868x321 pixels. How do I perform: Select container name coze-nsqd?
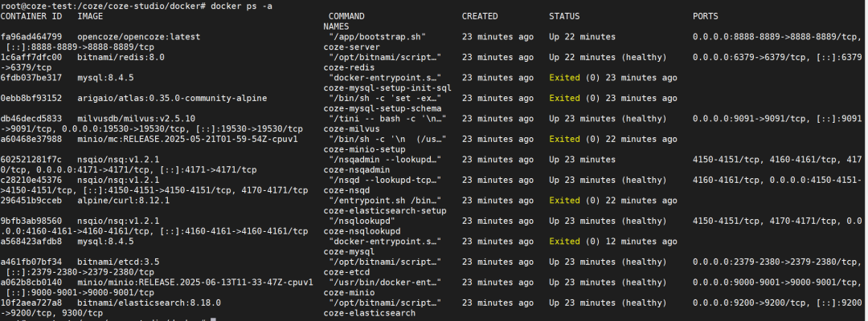pyautogui.click(x=346, y=190)
